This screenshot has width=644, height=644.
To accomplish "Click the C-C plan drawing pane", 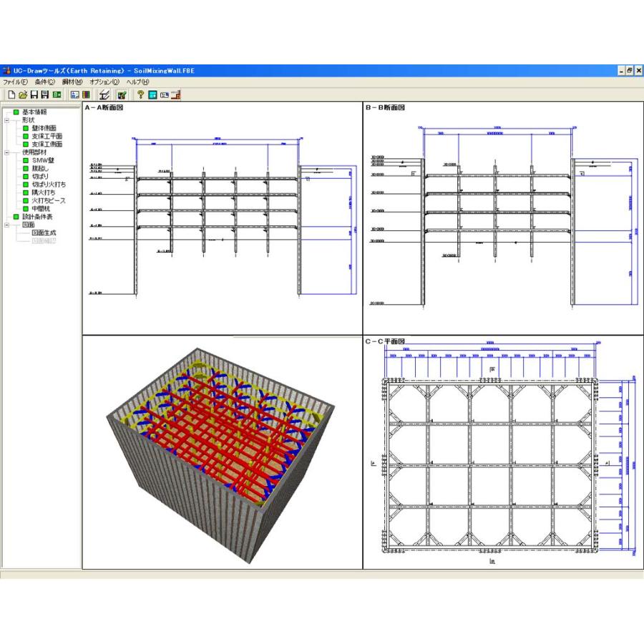I will (503, 452).
